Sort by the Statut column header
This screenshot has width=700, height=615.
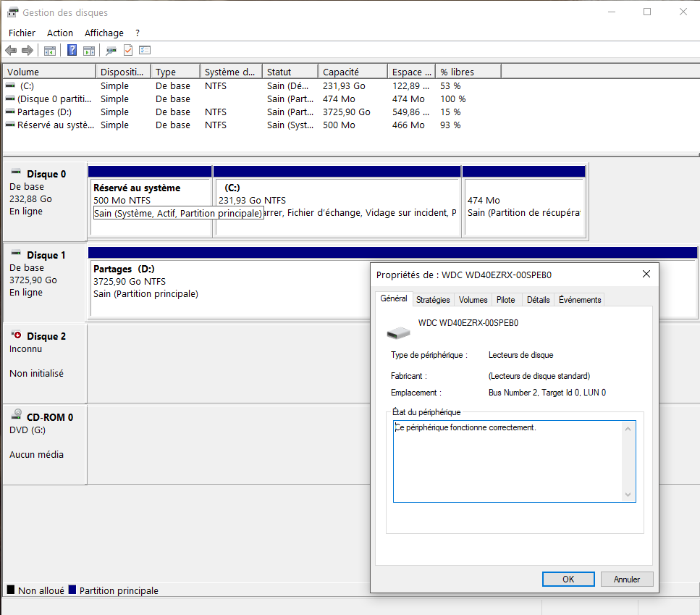(x=290, y=72)
